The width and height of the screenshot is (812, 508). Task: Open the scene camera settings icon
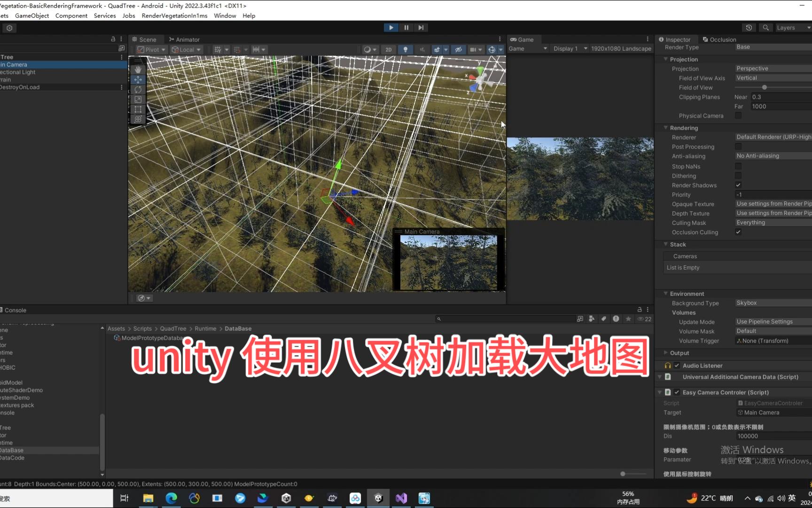(x=474, y=49)
